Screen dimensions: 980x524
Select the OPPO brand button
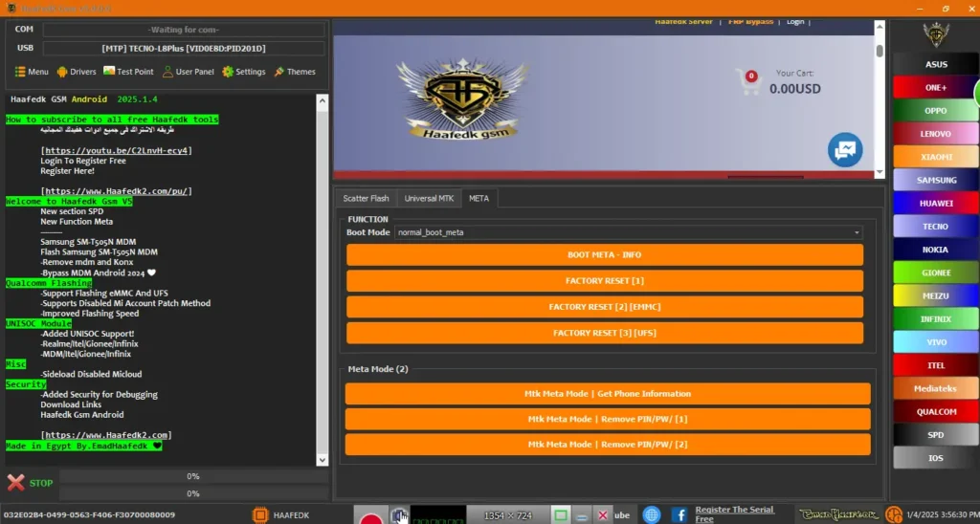click(x=936, y=111)
